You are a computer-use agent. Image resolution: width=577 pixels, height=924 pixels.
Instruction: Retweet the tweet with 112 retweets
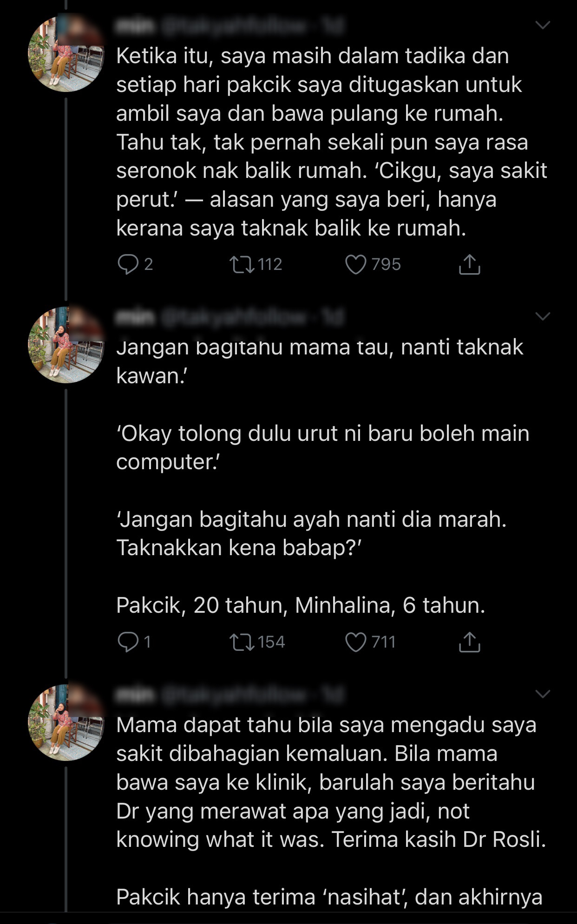(242, 264)
